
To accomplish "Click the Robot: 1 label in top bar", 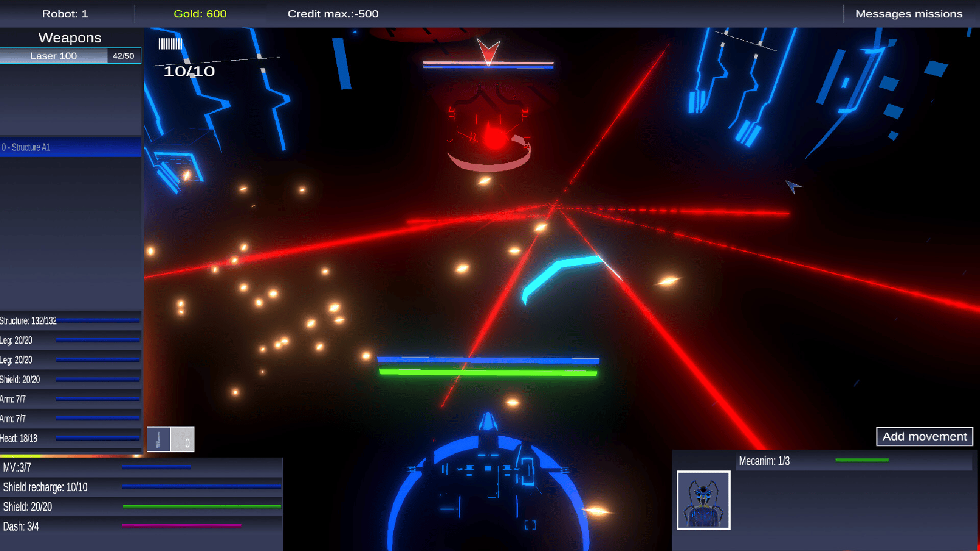I will pyautogui.click(x=65, y=14).
